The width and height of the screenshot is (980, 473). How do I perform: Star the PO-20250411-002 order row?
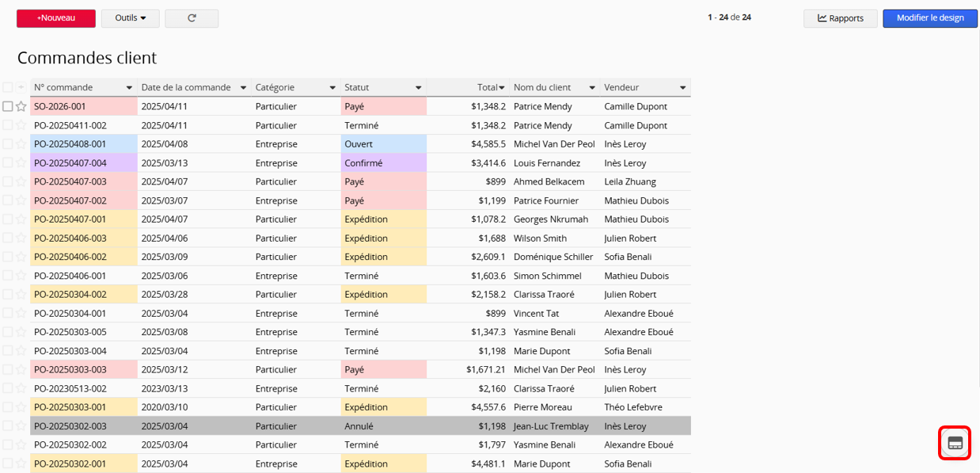pyautogui.click(x=21, y=125)
